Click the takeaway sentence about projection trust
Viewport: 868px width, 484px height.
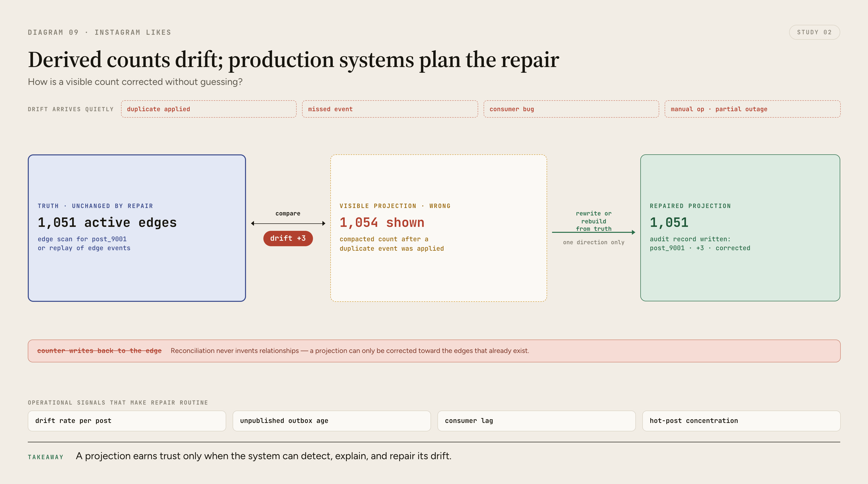(x=263, y=456)
